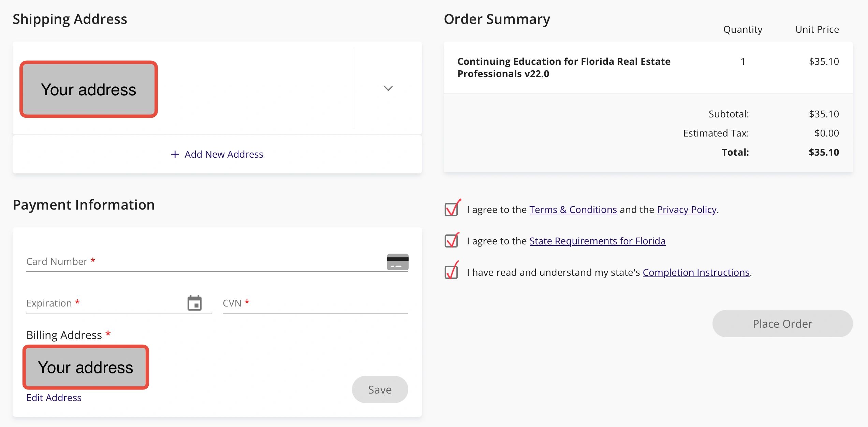
Task: Click into the Expiration field
Action: (106, 303)
